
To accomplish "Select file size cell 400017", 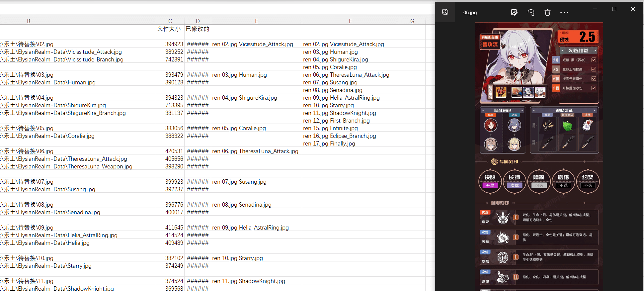I will point(170,212).
